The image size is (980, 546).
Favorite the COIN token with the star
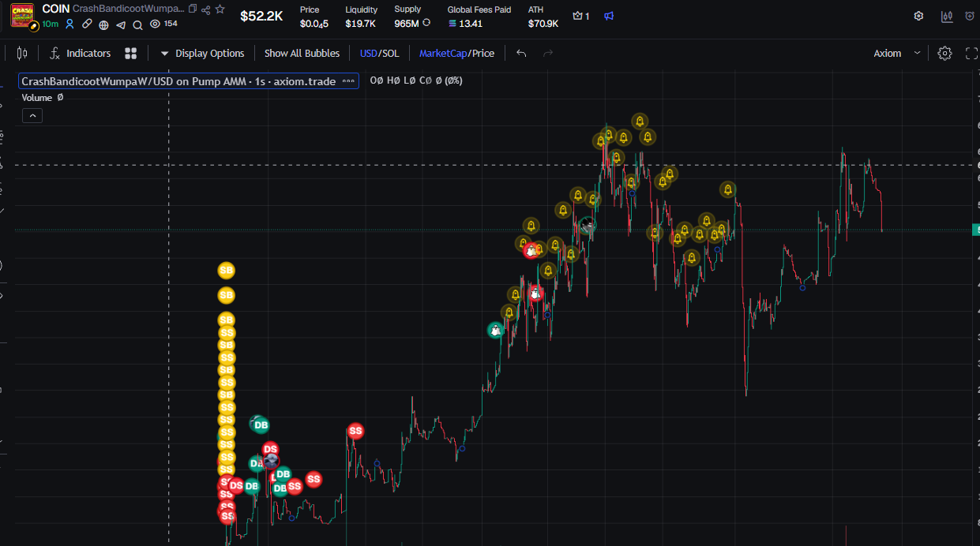(x=220, y=9)
